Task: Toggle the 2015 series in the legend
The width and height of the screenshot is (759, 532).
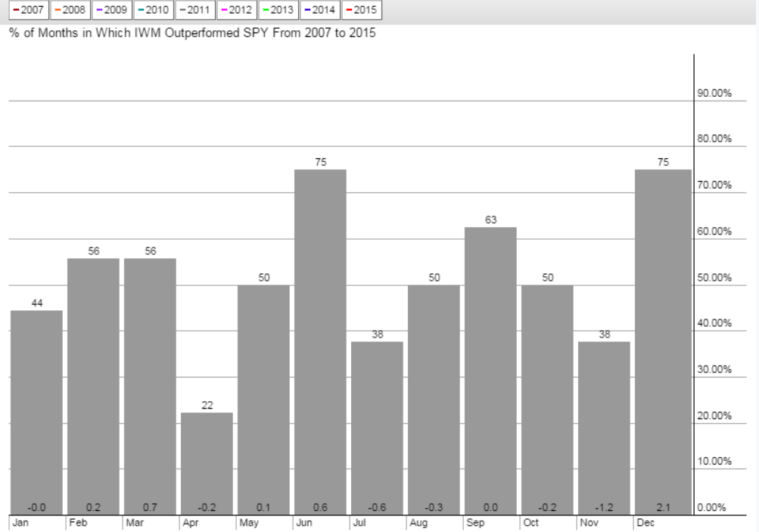Action: 362,11
